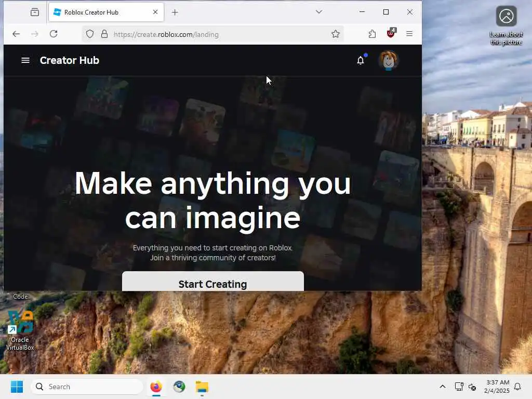Click the taskbar Search box
Image resolution: width=532 pixels, height=399 pixels.
point(87,387)
